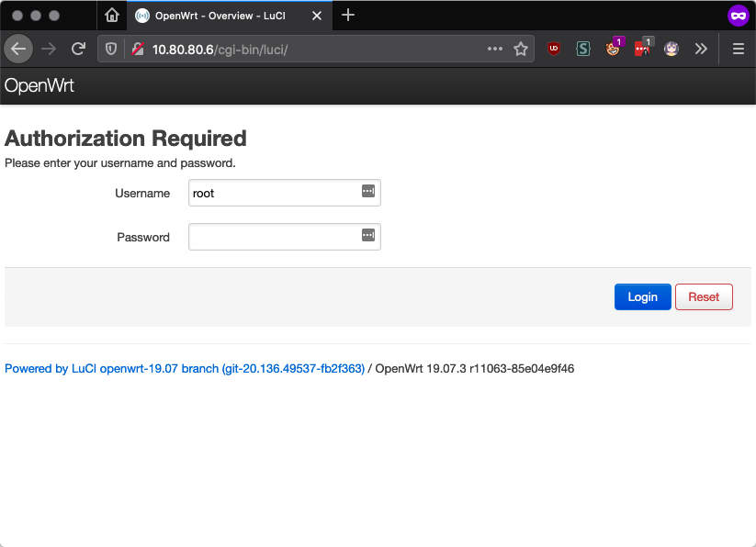Reload the page with the refresh icon
This screenshot has width=756, height=547.
(x=78, y=49)
